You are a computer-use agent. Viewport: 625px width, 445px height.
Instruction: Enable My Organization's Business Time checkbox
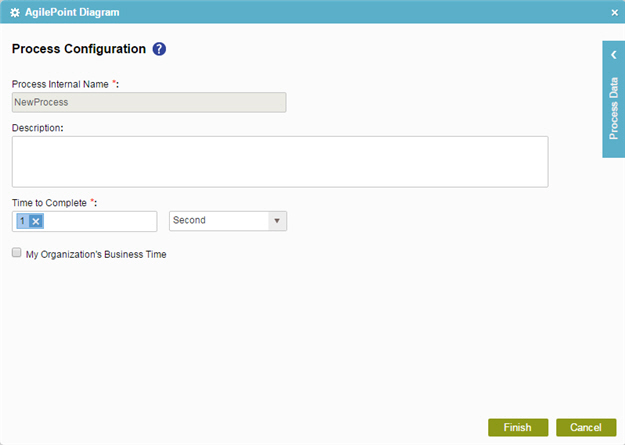pos(16,252)
